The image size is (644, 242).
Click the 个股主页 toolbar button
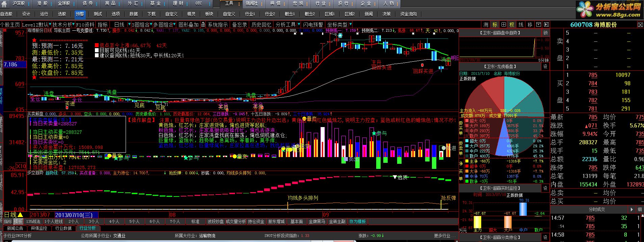click(x=10, y=25)
